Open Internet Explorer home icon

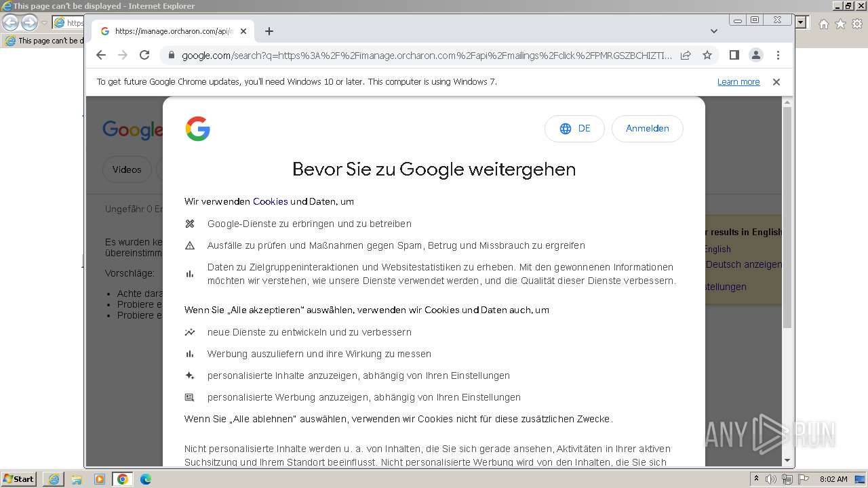point(823,24)
